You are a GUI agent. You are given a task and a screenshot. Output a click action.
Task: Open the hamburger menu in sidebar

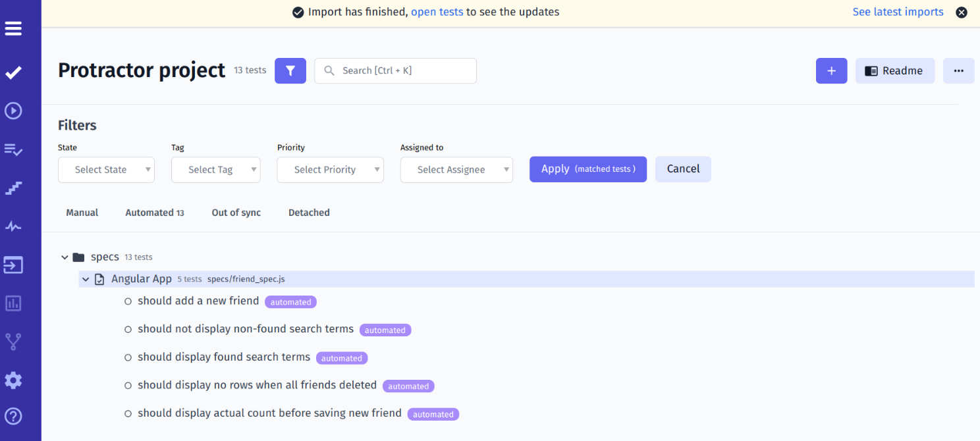pyautogui.click(x=13, y=28)
